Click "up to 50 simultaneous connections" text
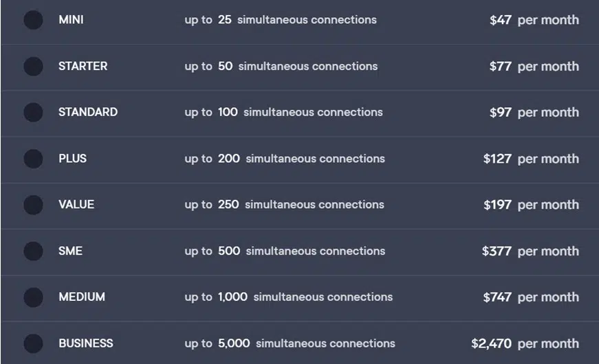This screenshot has width=599, height=364. point(281,67)
